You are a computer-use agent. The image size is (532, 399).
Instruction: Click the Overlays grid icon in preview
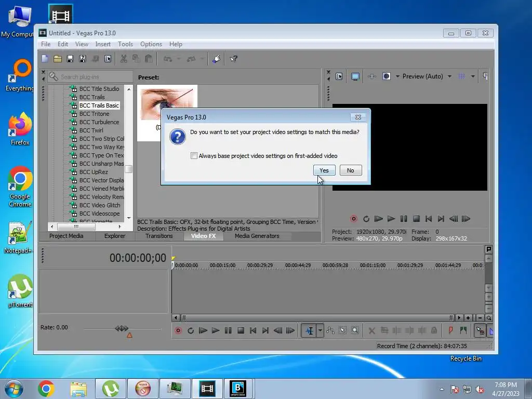pos(462,76)
